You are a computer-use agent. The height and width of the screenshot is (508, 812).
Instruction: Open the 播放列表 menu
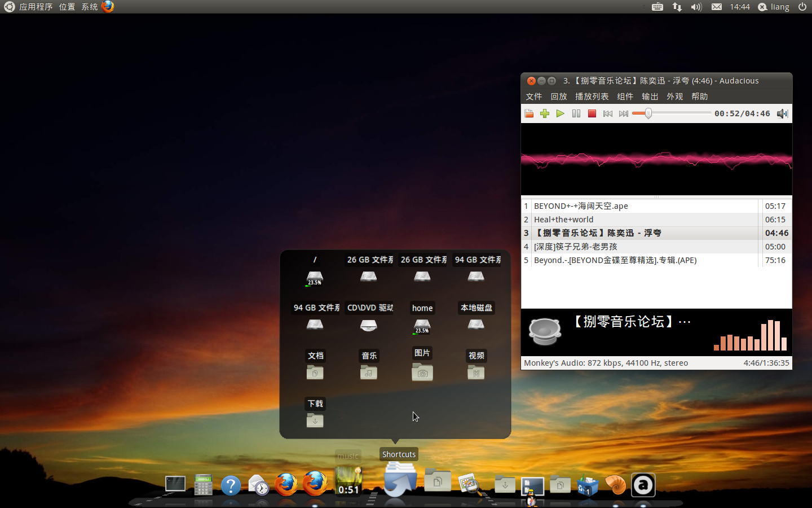(x=592, y=97)
